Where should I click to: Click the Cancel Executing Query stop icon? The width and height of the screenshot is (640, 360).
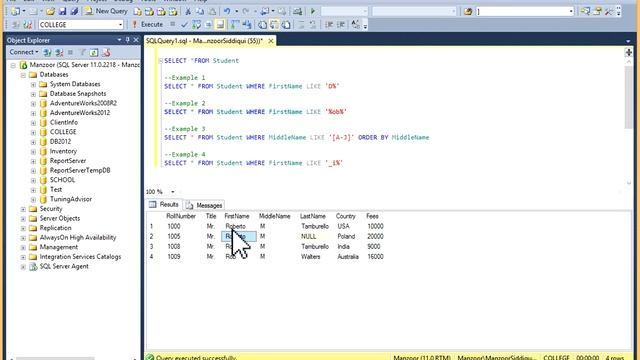point(173,24)
